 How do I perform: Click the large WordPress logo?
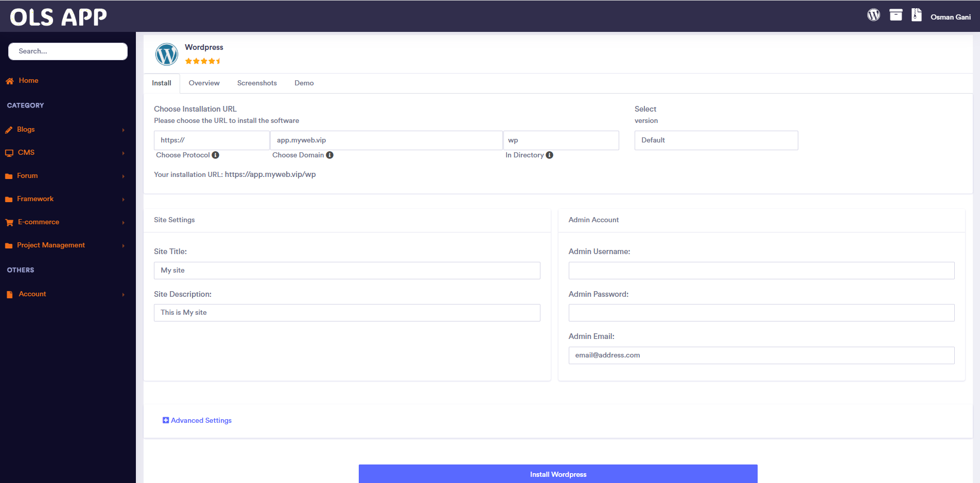(x=167, y=54)
